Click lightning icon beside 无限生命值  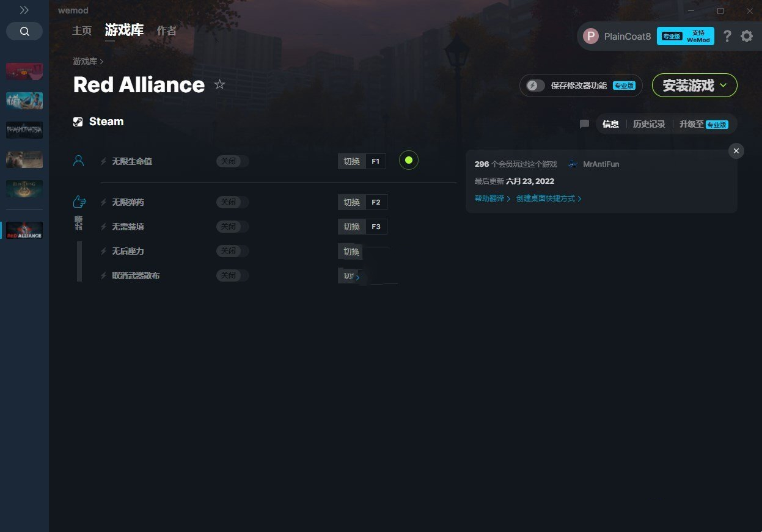pos(104,162)
